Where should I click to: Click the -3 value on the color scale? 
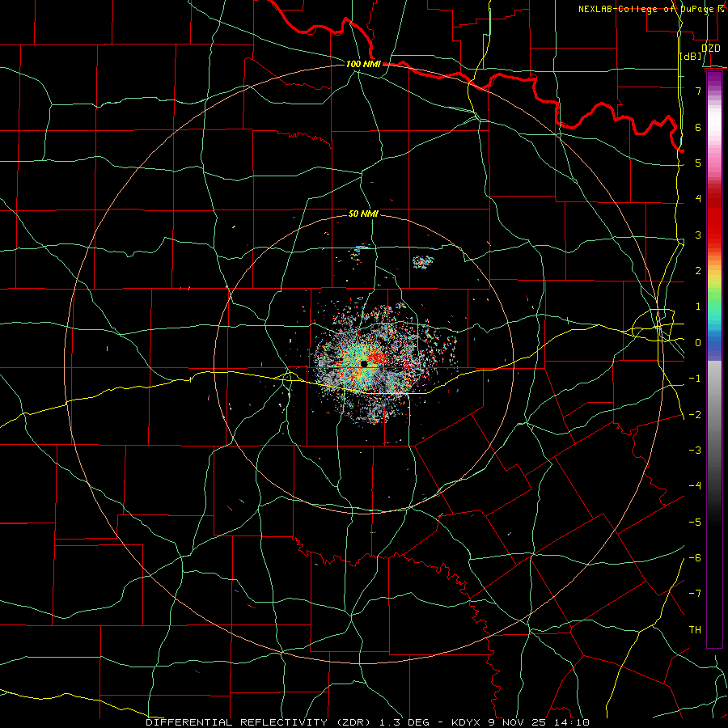(695, 451)
